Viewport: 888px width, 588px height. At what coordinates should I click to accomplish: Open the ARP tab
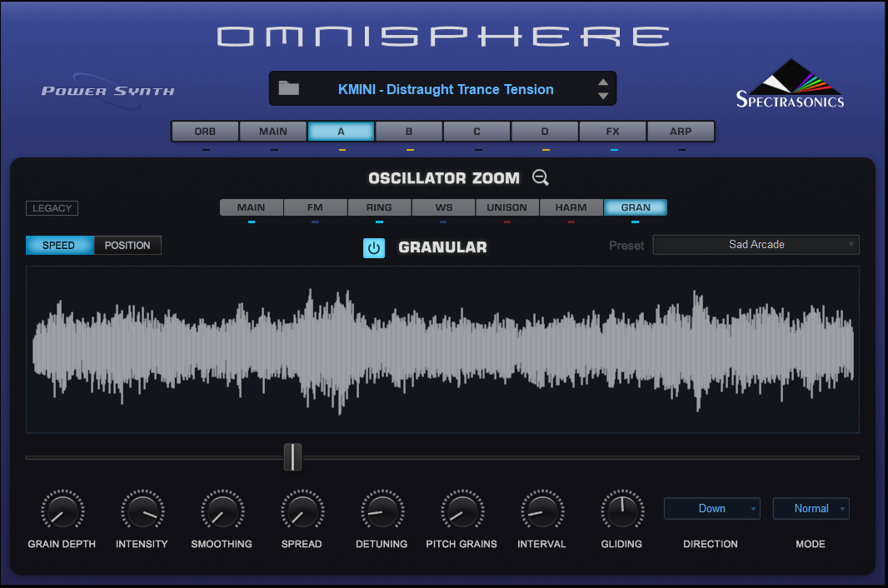(681, 132)
